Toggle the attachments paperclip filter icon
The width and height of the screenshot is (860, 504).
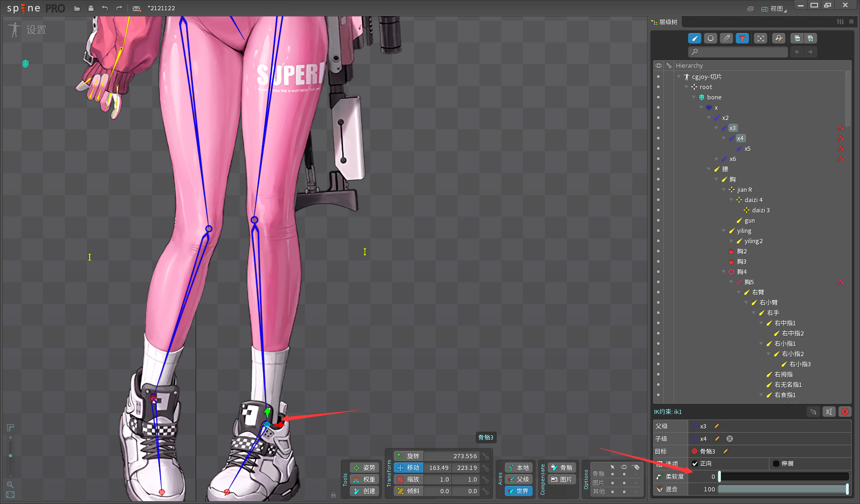pos(726,38)
